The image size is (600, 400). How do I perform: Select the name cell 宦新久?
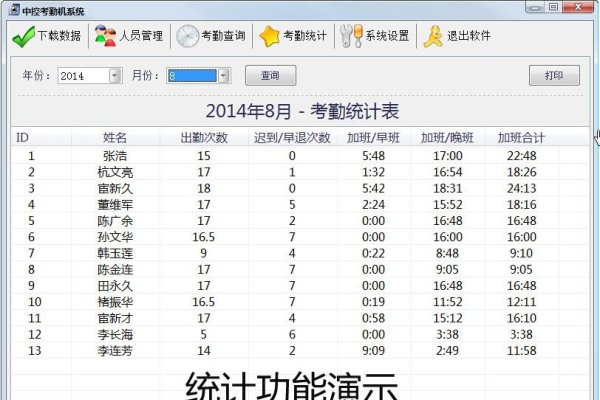115,188
